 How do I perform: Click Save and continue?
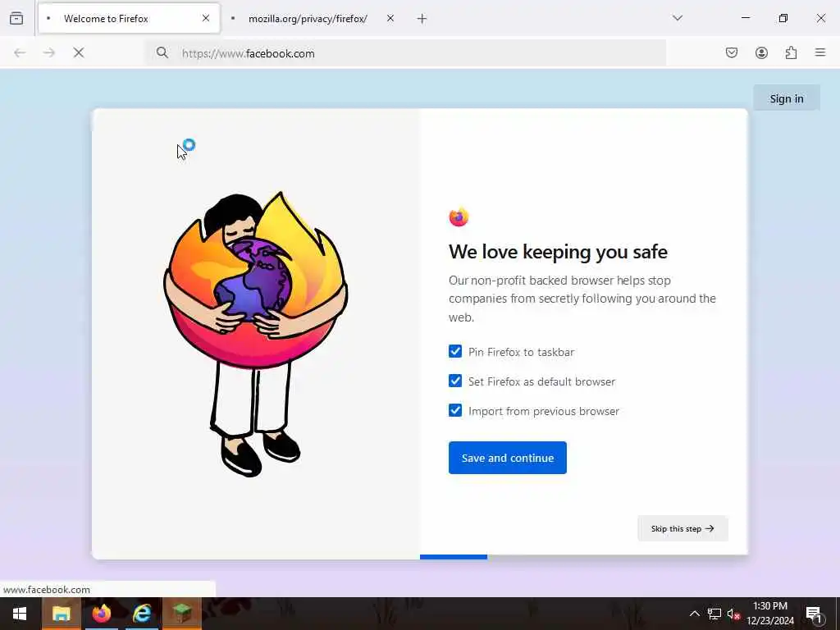[507, 458]
